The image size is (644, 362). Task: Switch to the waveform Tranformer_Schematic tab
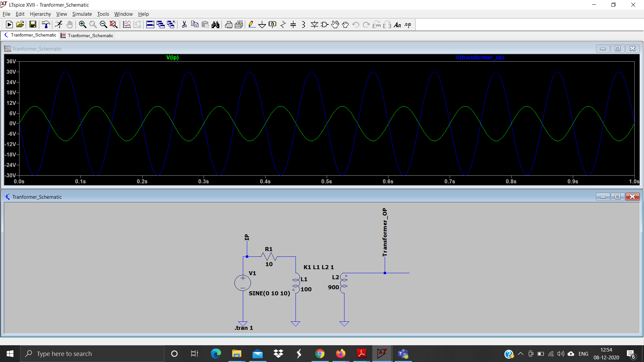point(87,35)
